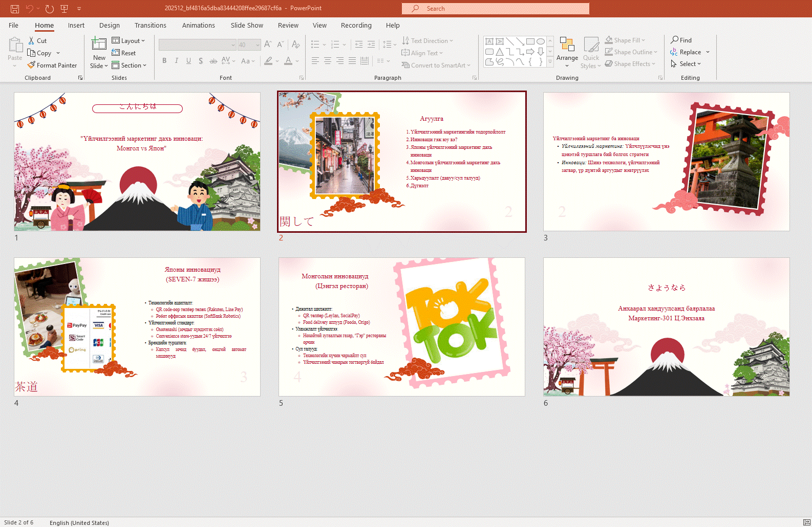Select slide 5 thumbnail with TokTok logo

point(401,326)
